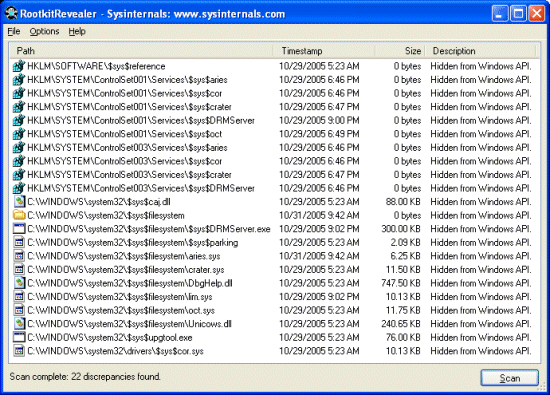
Task: Click registry icon for ControlSet001 $sys$cor
Action: point(19,93)
